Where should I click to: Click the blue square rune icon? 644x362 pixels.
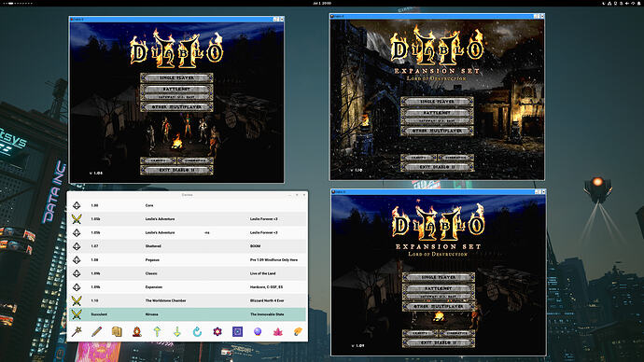click(237, 331)
